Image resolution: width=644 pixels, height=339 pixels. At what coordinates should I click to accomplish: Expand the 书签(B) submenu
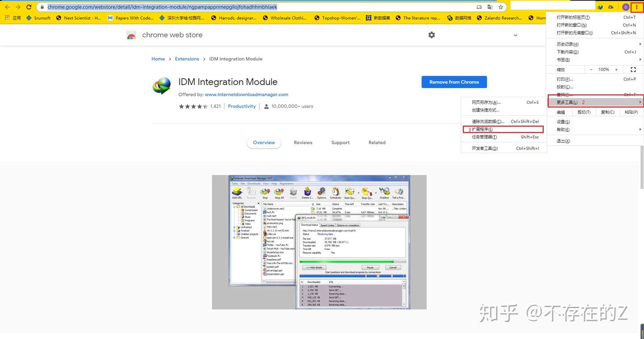click(595, 60)
